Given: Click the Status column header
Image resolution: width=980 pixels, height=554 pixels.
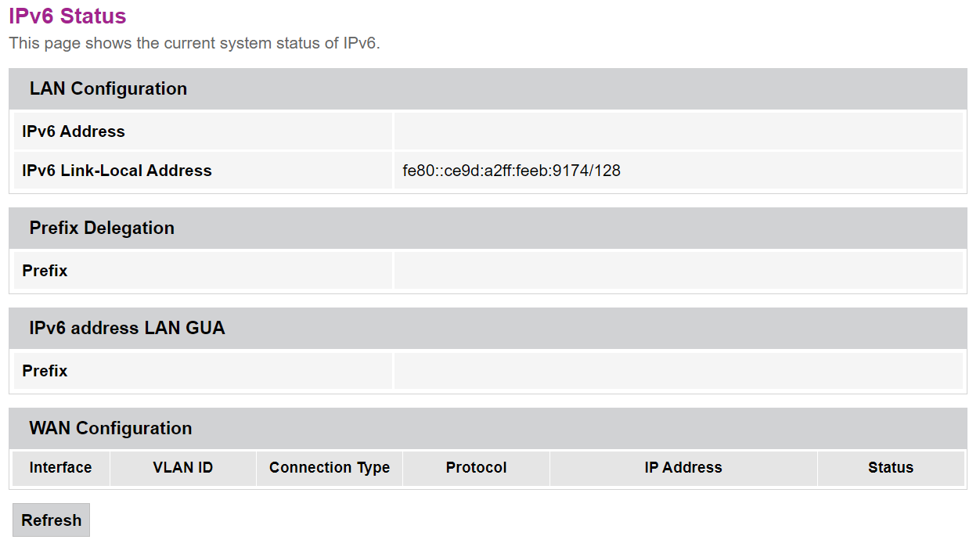Looking at the screenshot, I should [x=891, y=468].
